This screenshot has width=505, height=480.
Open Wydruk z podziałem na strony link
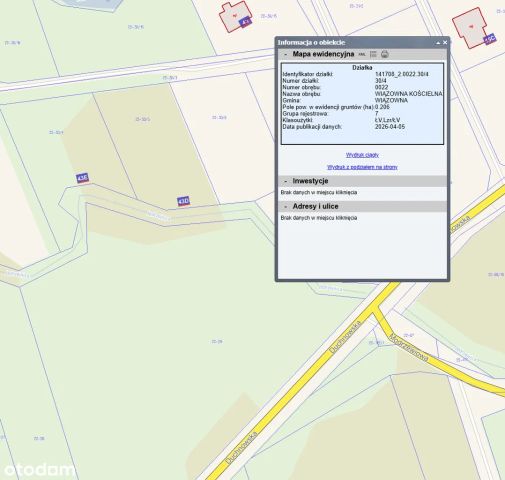point(362,167)
